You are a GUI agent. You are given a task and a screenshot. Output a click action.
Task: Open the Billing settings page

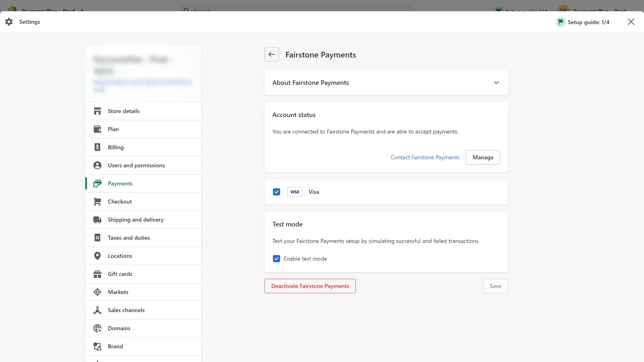(x=143, y=147)
